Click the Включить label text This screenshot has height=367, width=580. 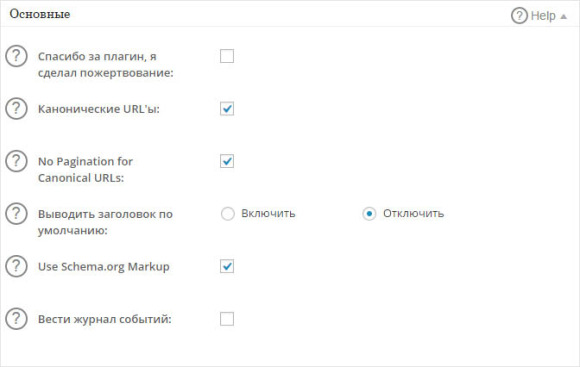(268, 213)
